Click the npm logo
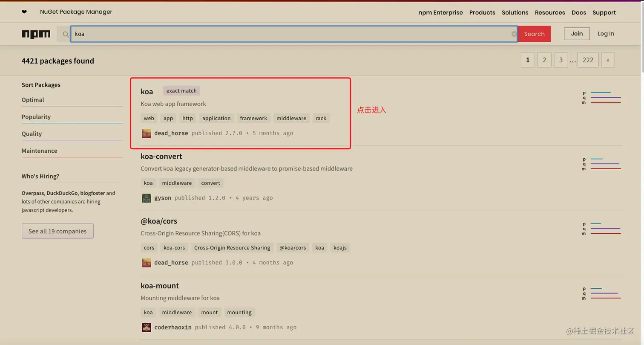 pyautogui.click(x=36, y=34)
